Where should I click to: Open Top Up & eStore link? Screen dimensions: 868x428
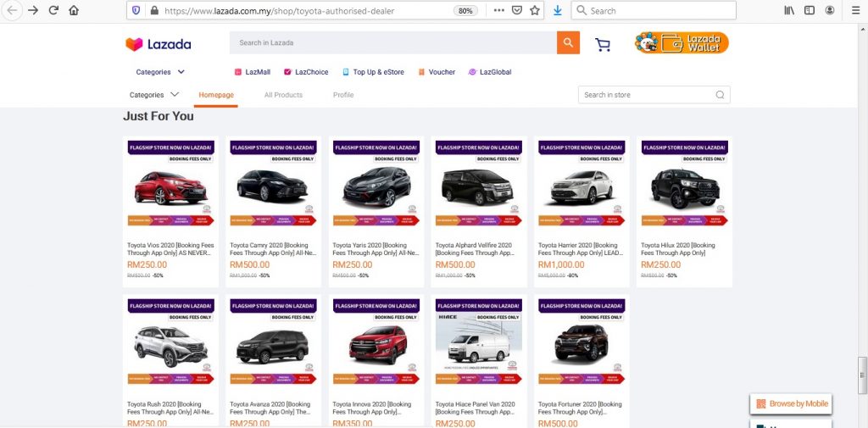[x=373, y=72]
